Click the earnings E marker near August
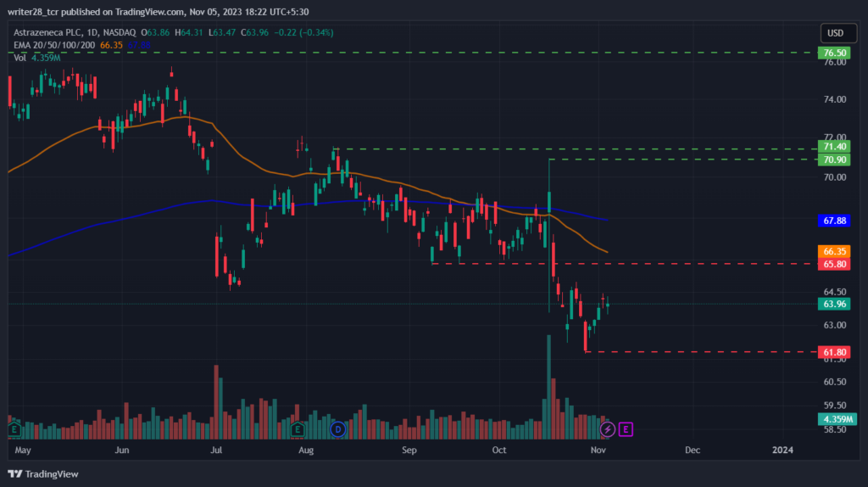This screenshot has width=868, height=487. (298, 429)
